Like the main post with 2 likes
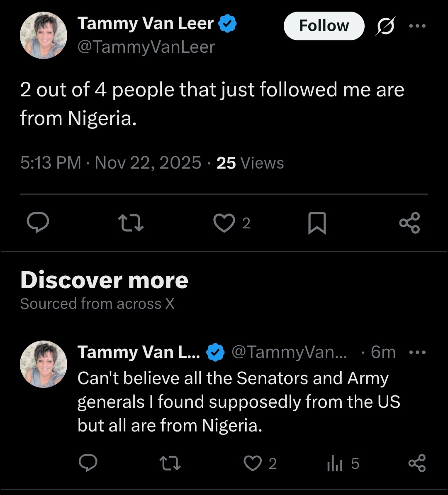 [224, 223]
